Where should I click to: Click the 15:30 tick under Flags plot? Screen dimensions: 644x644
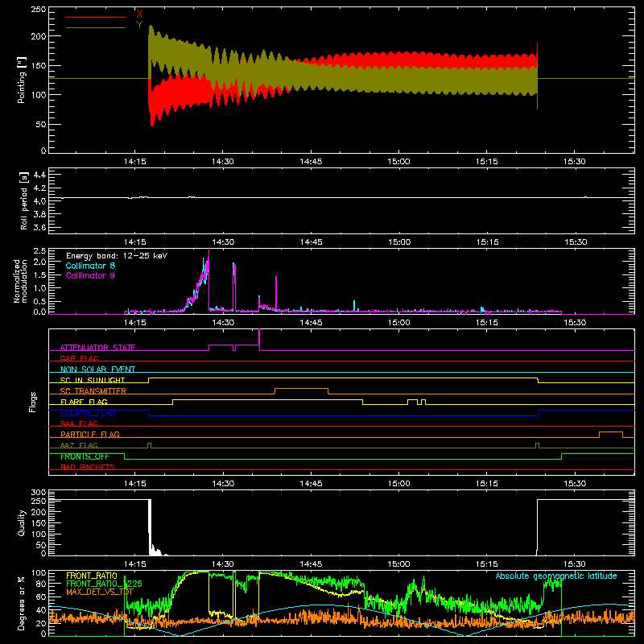click(575, 484)
